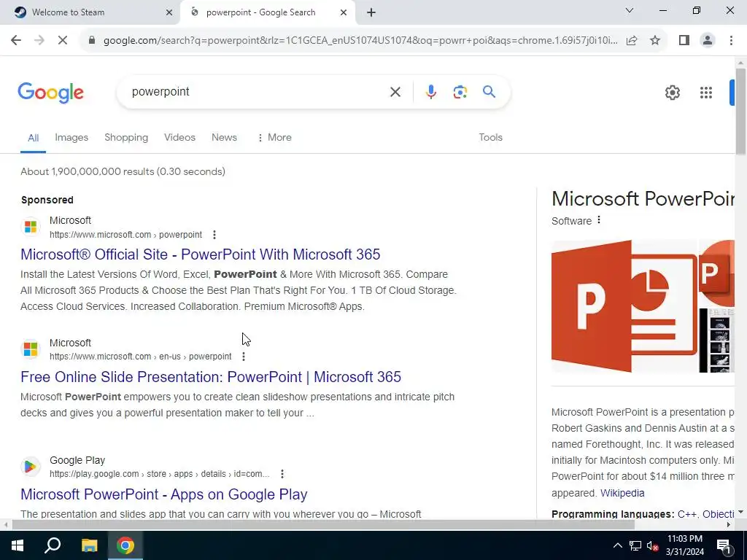This screenshot has width=747, height=560.
Task: Click sponsored microsoft.com › powerpoint URL text
Action: tap(125, 235)
